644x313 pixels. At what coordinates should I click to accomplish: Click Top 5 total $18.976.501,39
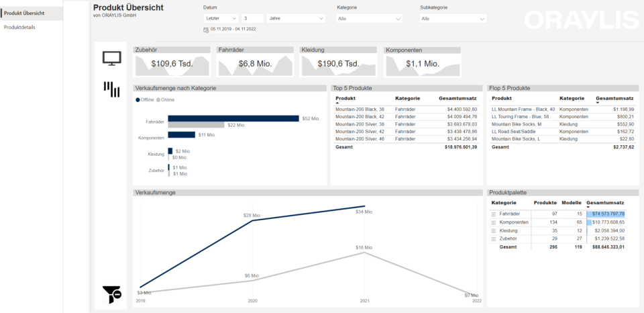(x=461, y=147)
